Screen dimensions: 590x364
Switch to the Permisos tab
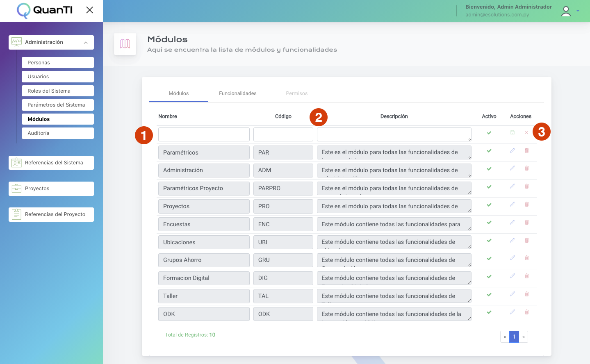point(297,93)
